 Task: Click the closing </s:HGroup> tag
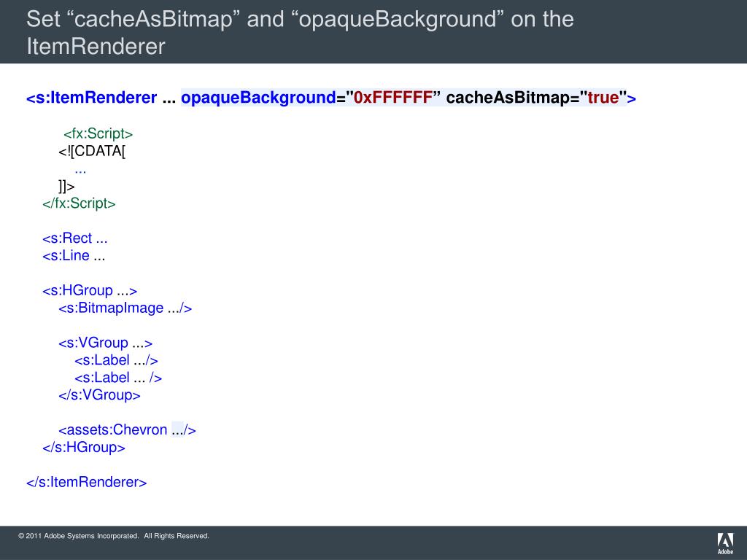tap(84, 447)
